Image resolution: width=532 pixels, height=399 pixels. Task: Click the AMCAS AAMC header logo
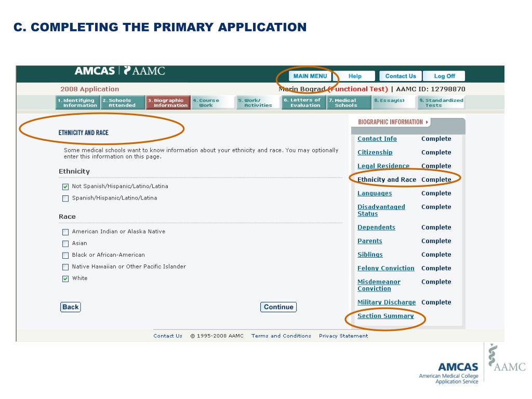point(120,71)
